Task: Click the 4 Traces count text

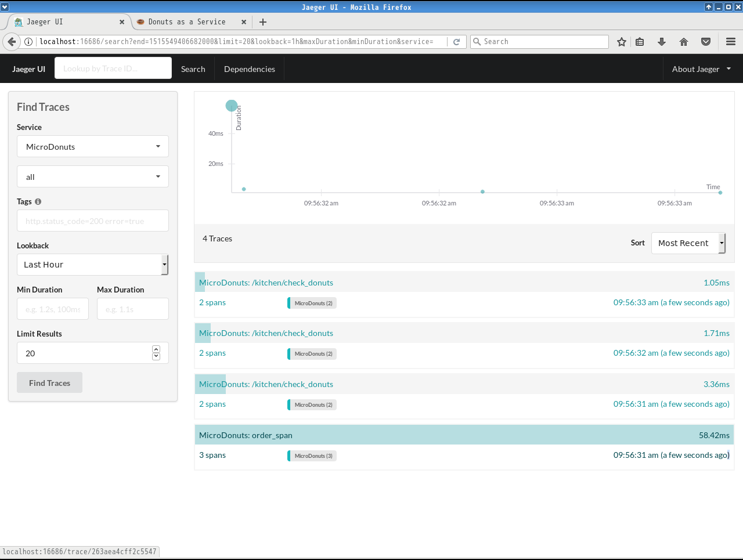Action: point(217,239)
